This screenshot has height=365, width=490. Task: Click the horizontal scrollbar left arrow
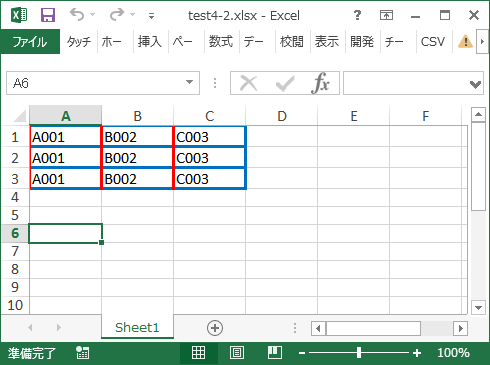[318, 329]
